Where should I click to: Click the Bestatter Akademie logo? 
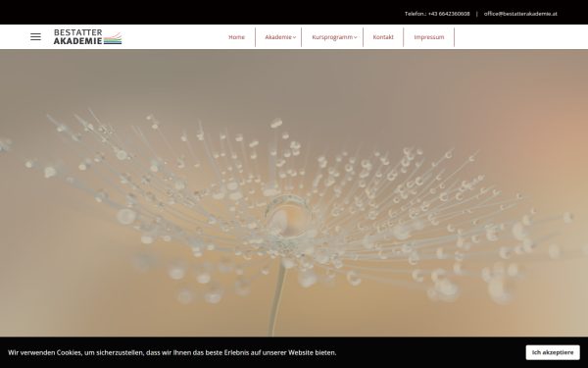coord(88,37)
